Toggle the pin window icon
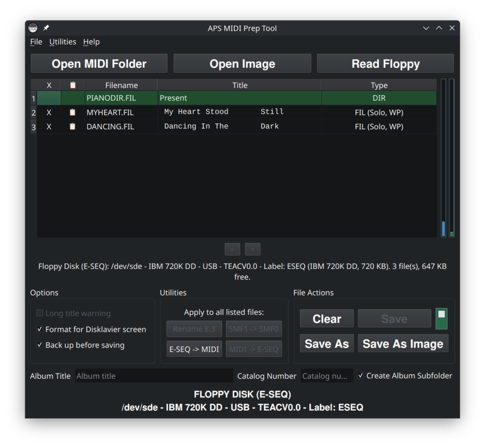Screen dimensions: 485x448 pos(46,28)
